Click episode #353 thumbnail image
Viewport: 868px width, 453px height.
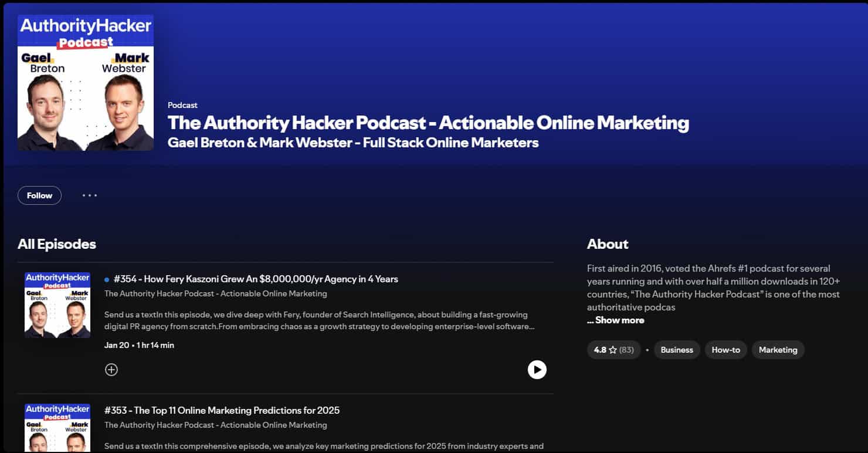point(57,427)
